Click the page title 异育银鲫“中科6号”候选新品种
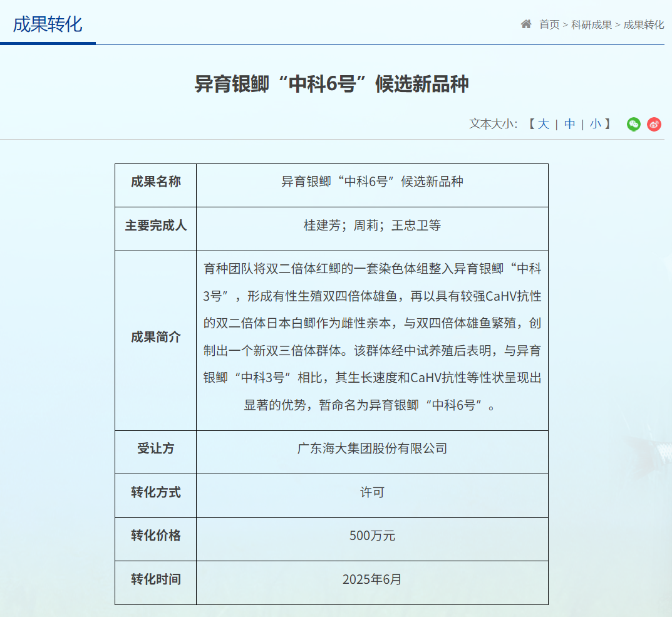The height and width of the screenshot is (617, 672). tap(332, 83)
